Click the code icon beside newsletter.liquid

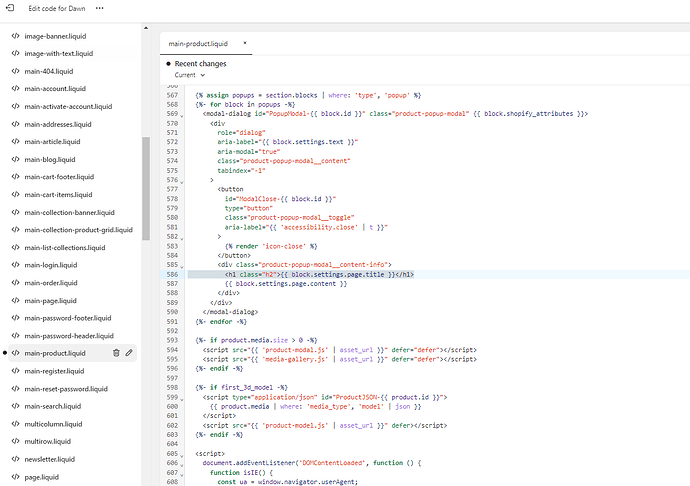point(15,459)
